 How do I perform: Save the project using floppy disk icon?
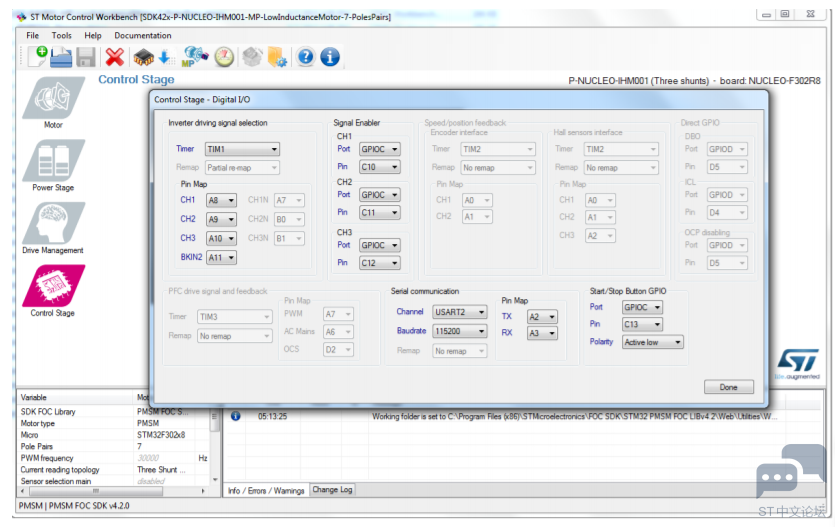(85, 57)
